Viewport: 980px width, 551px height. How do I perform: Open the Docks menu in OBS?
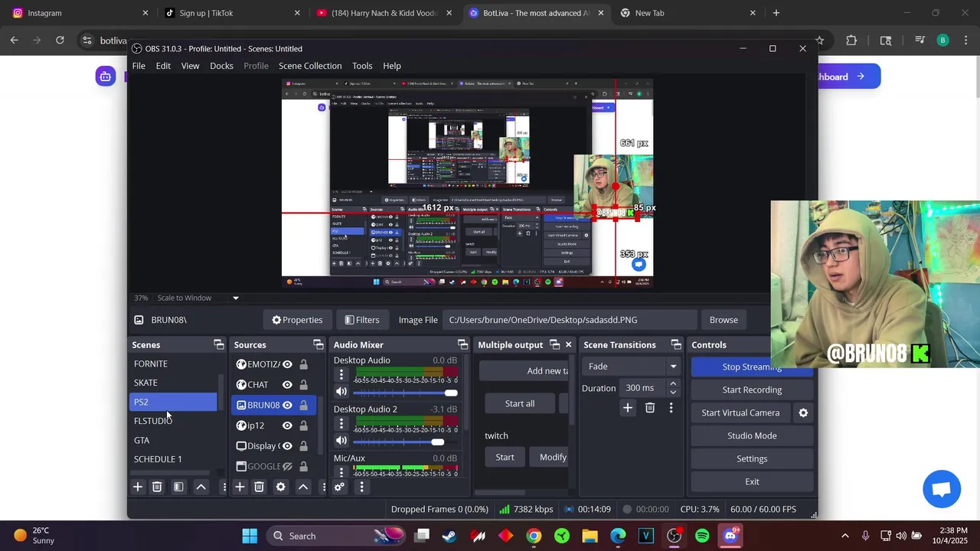tap(221, 66)
